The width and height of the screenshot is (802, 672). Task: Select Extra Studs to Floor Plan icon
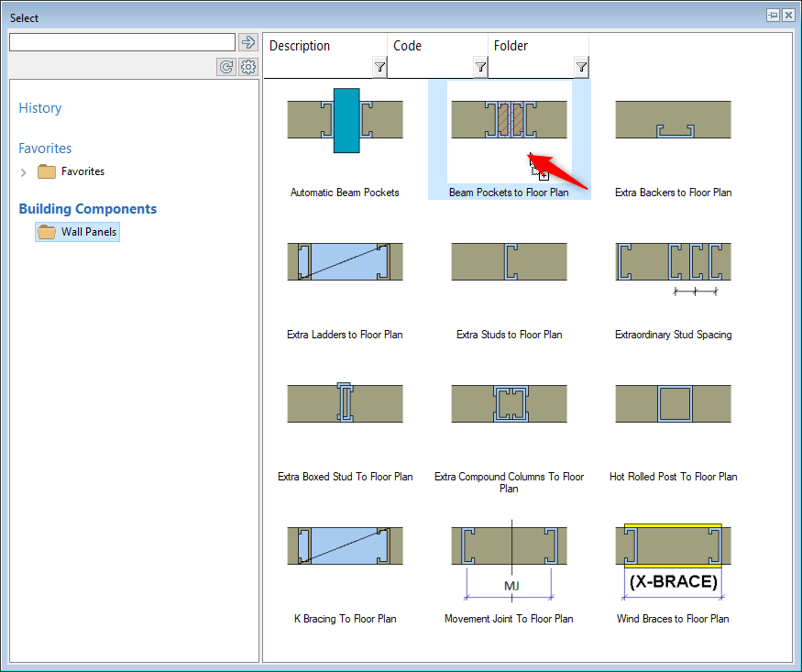pyautogui.click(x=509, y=262)
